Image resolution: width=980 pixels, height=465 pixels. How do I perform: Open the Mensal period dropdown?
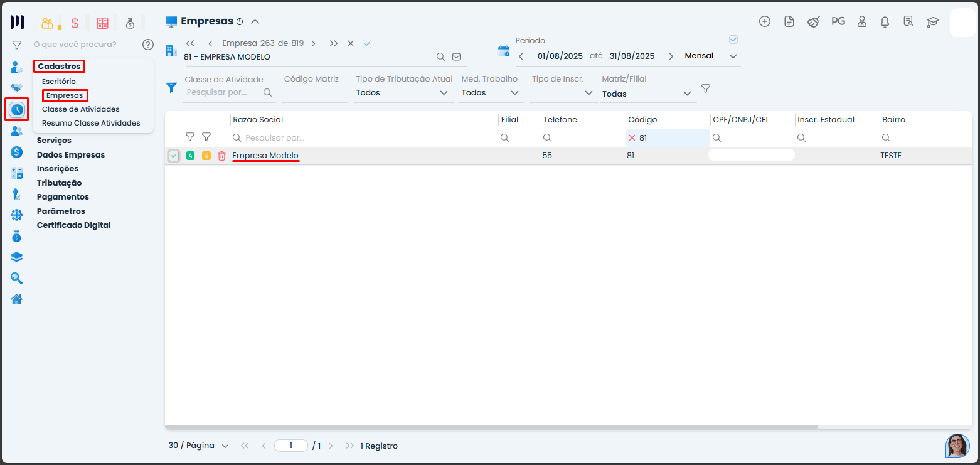[x=711, y=56]
